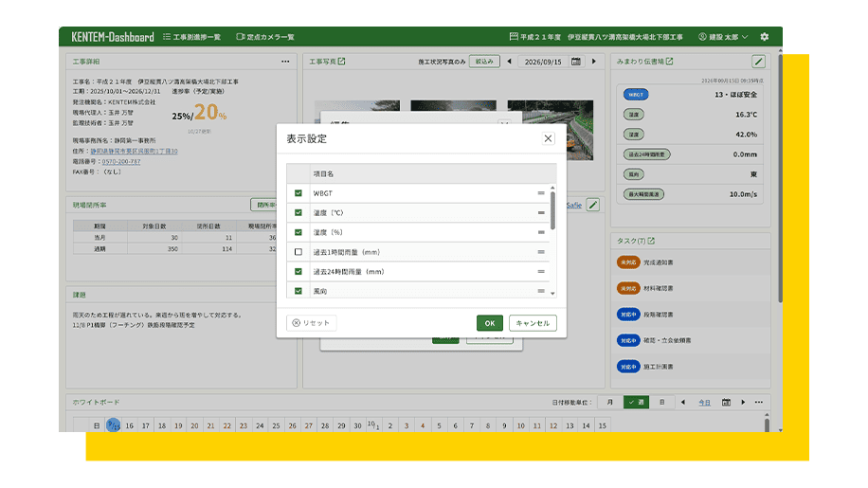Uncheck the 温度(℃) checkbox
This screenshot has width=868, height=488.
[x=298, y=212]
